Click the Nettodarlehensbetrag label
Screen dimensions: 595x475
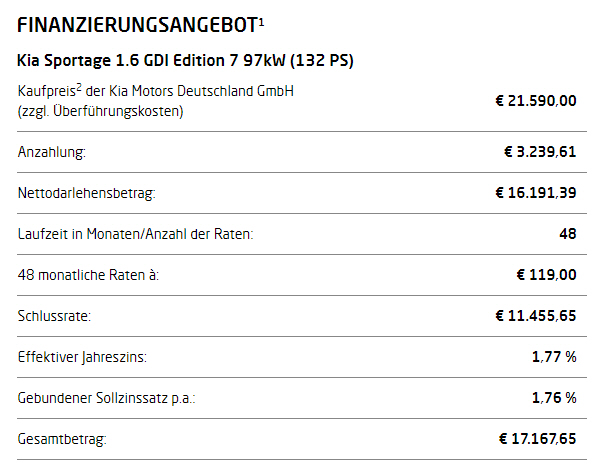(x=87, y=193)
